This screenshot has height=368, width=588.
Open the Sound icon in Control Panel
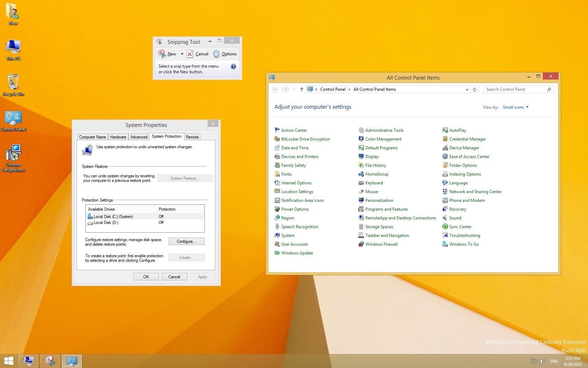pos(445,218)
